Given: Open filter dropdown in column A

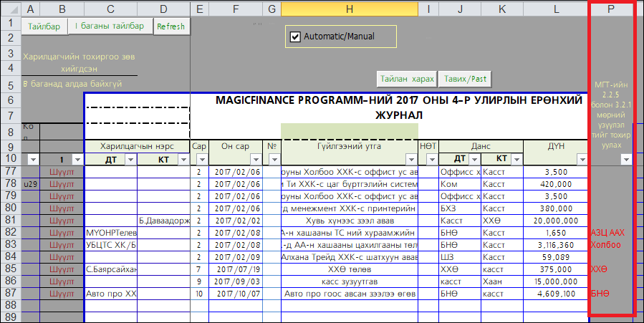Looking at the screenshot, I should click(x=32, y=159).
